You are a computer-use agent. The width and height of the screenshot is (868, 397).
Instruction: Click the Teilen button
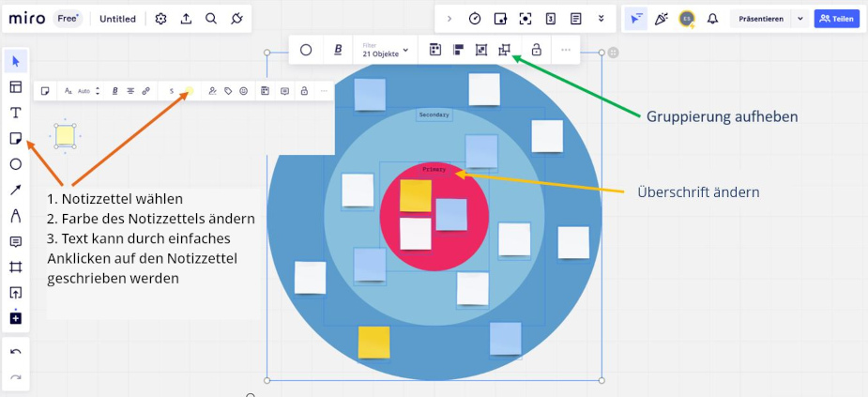coord(836,19)
